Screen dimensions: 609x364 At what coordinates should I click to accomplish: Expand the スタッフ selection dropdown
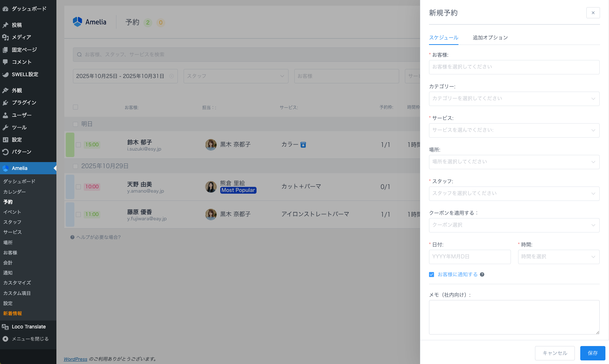(x=514, y=194)
